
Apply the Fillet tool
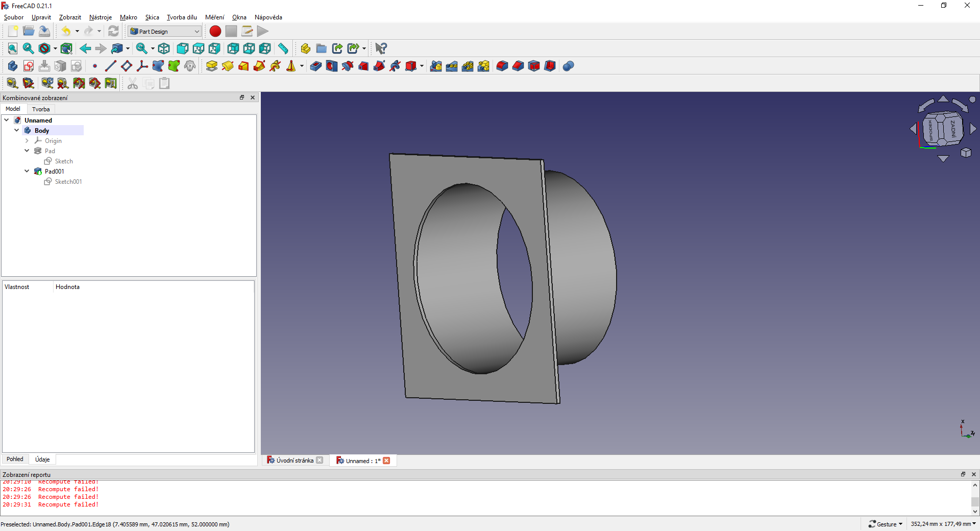[502, 66]
